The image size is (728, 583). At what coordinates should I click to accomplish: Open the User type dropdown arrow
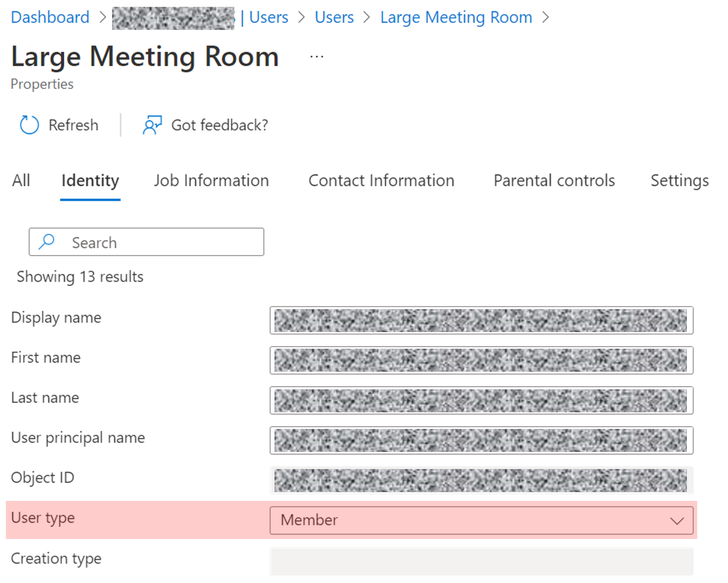tap(677, 520)
